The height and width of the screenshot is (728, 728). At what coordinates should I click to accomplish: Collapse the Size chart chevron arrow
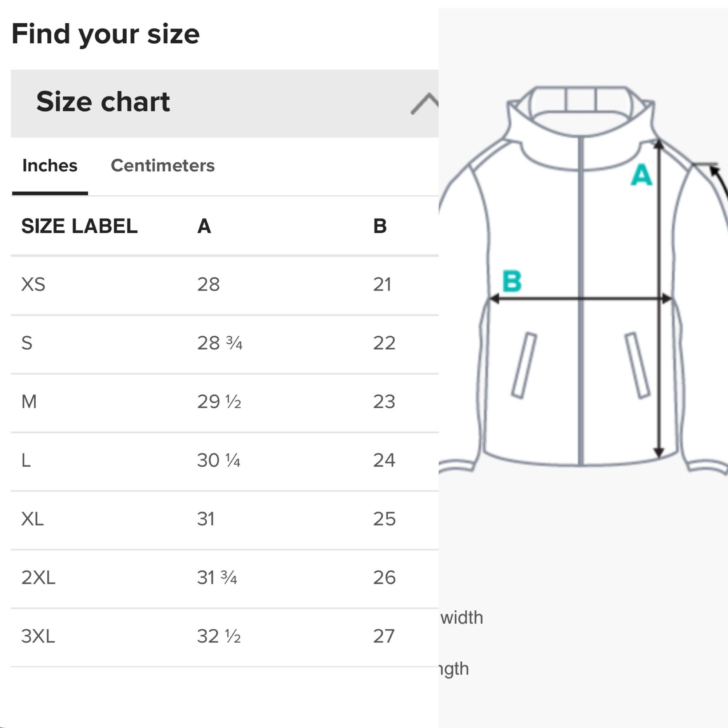coord(425,103)
